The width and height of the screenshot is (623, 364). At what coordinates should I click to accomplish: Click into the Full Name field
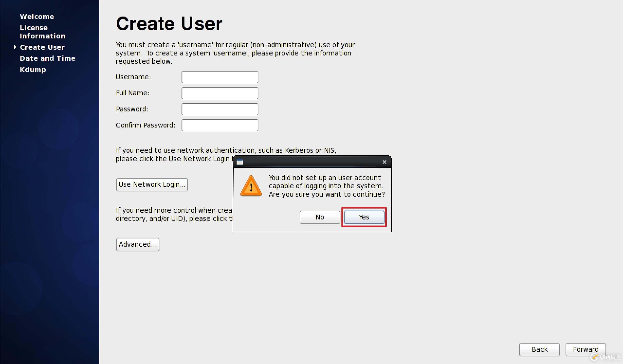pyautogui.click(x=220, y=93)
